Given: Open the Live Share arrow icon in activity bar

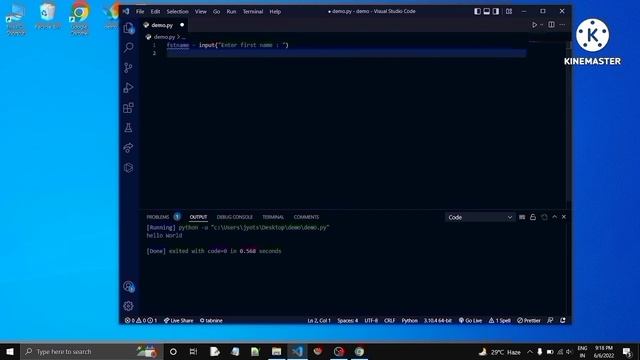Looking at the screenshot, I should tap(129, 148).
